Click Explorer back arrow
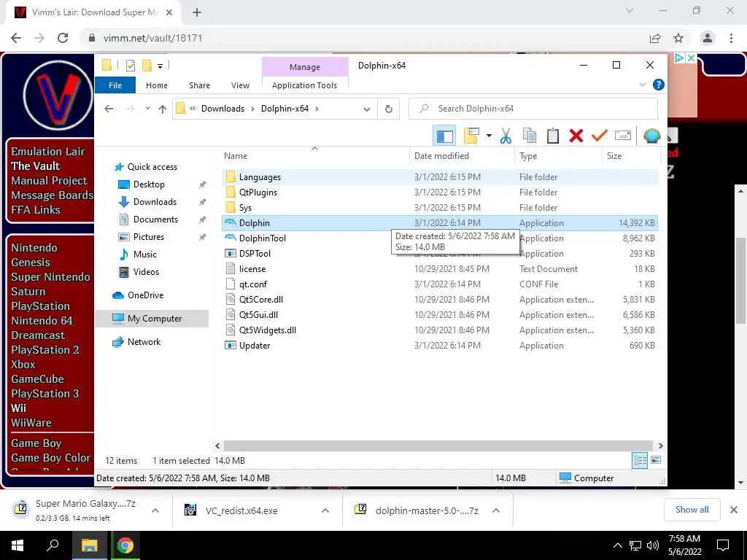 [x=109, y=109]
